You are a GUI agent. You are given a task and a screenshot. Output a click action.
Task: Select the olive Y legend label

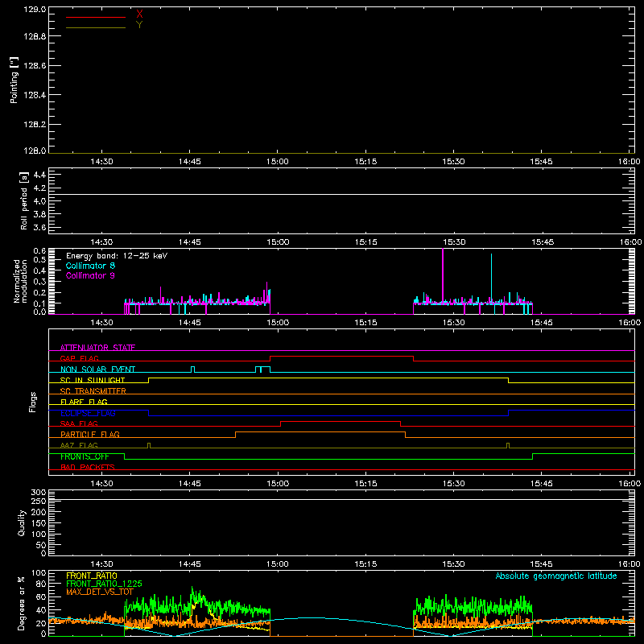coord(139,25)
